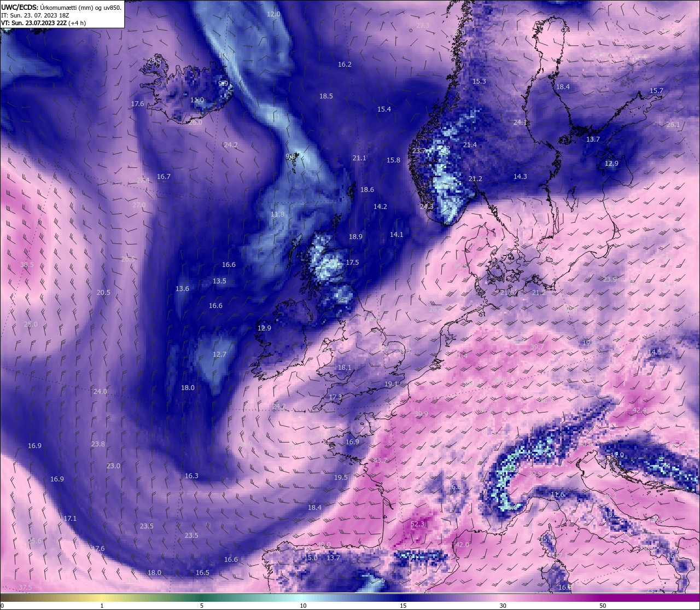Click the 'VT: Sun. 23.07.2023 22Z' line
The height and width of the screenshot is (610, 700).
click(x=44, y=23)
